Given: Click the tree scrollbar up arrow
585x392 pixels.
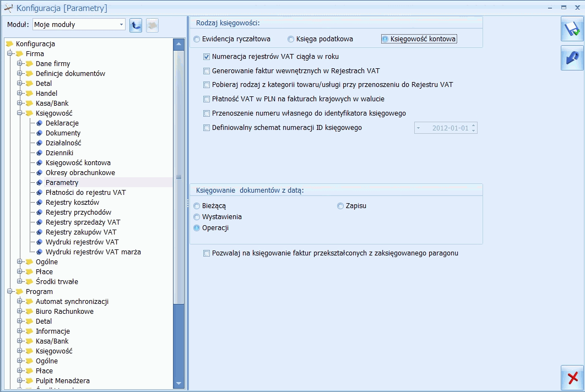Looking at the screenshot, I should (x=178, y=44).
